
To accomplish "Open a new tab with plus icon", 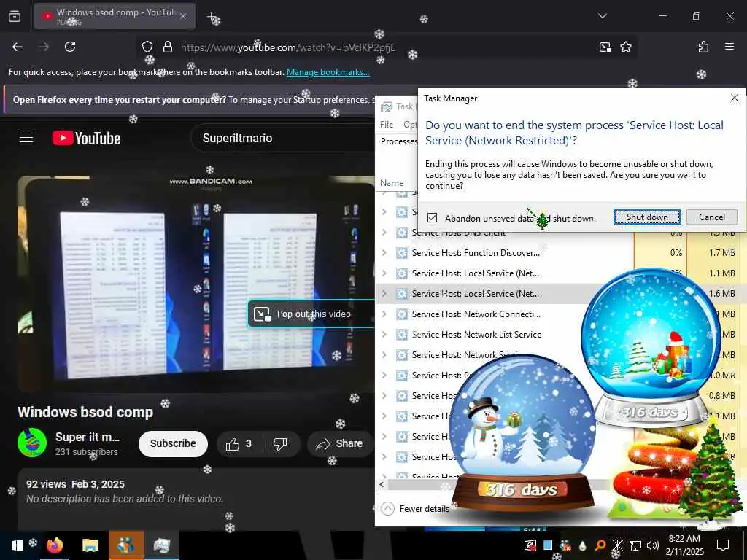I will [x=212, y=17].
